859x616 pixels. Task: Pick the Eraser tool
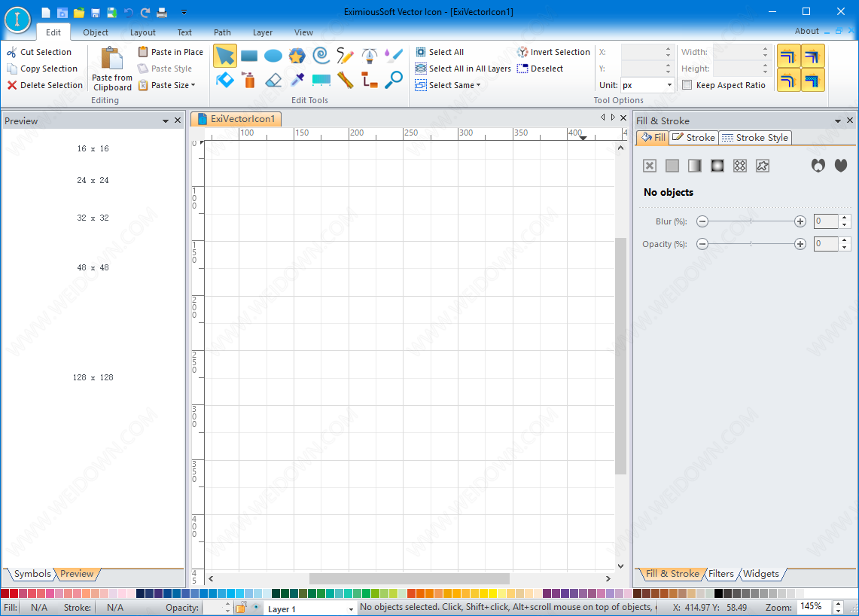(273, 80)
